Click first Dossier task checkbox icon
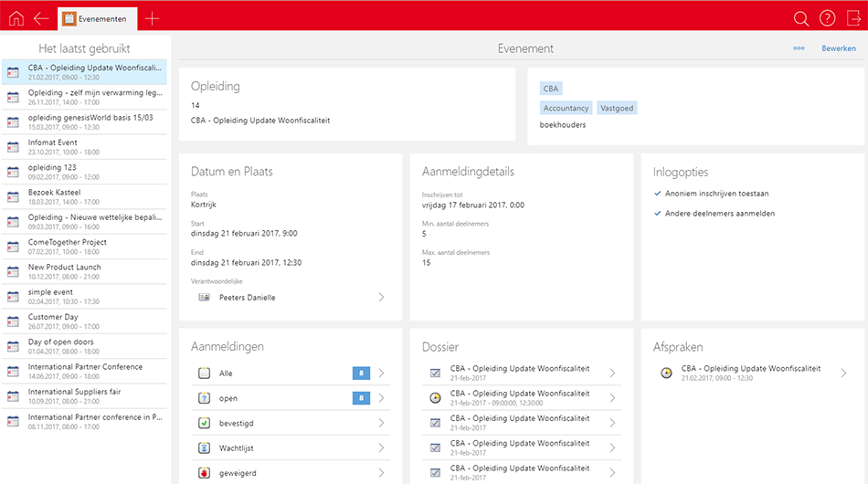 tap(435, 373)
